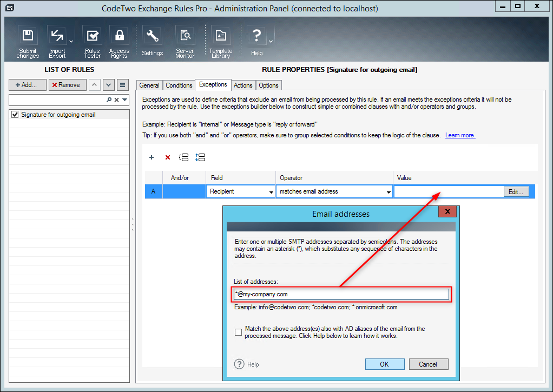Switch to the Actions tab
Viewport: 553px width, 392px height.
coord(243,85)
